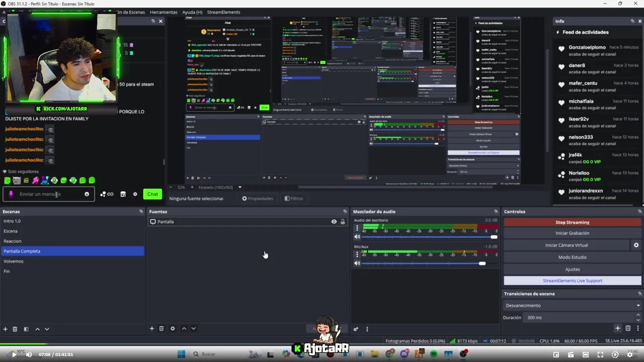
Task: Adjust Audio del escritorio volume slider
Action: [430, 237]
